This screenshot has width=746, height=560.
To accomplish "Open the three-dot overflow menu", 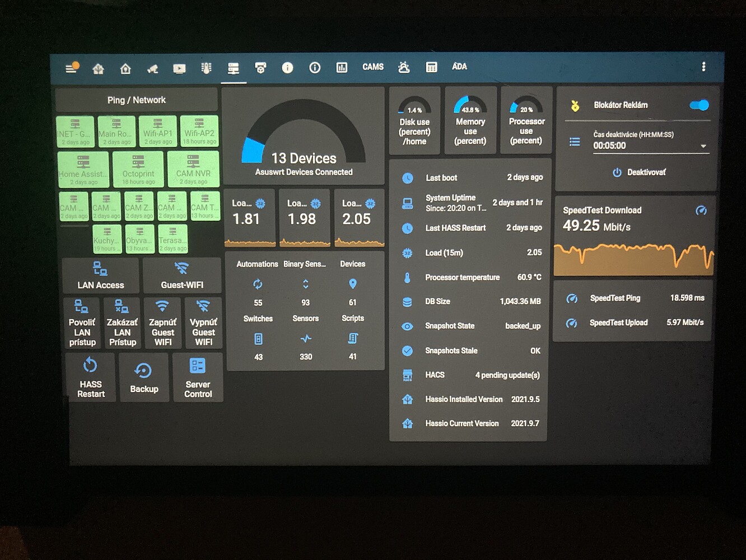I will [704, 66].
